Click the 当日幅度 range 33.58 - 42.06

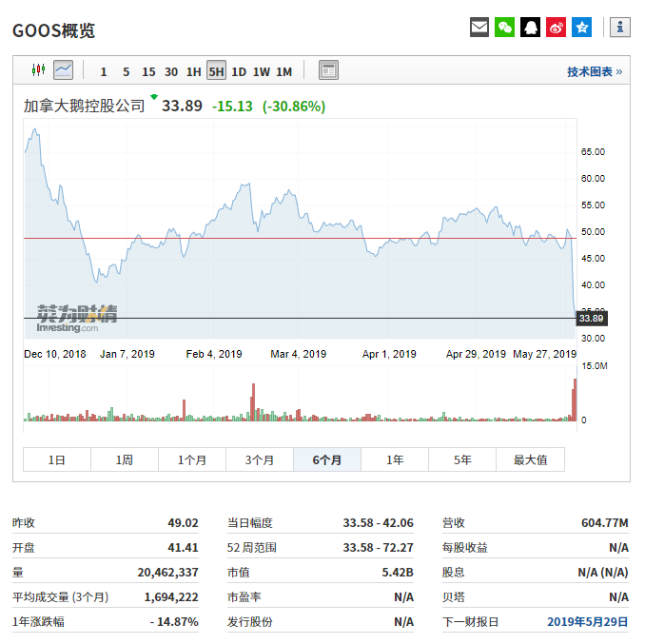coord(379,522)
